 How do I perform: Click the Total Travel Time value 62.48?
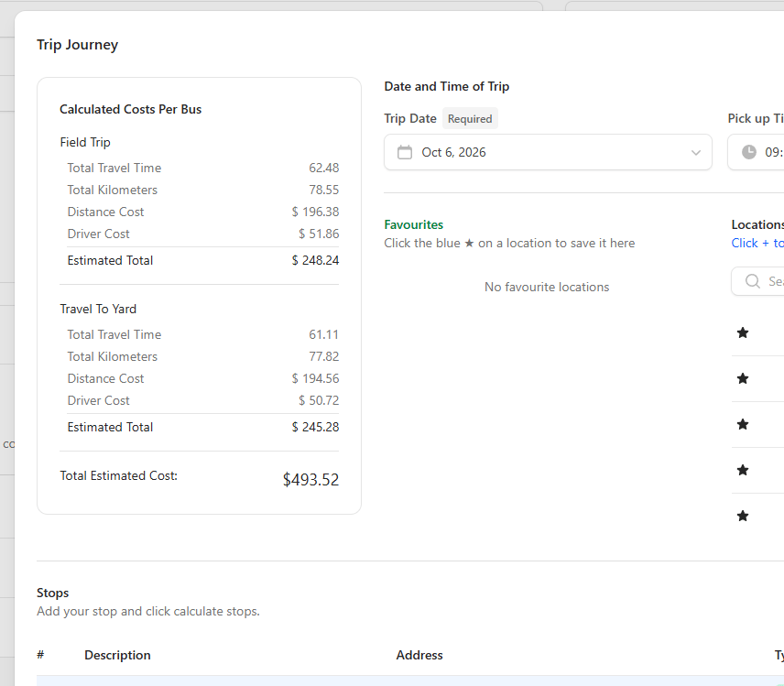323,168
